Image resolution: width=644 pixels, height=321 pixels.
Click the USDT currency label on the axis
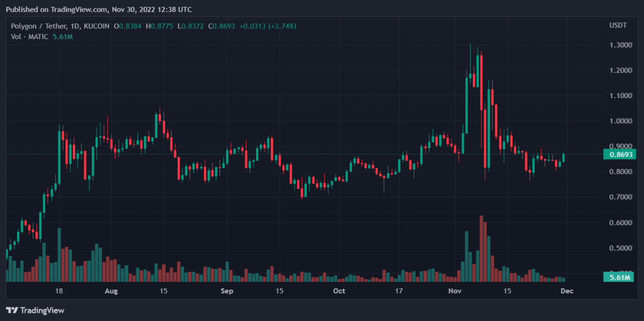(x=618, y=26)
